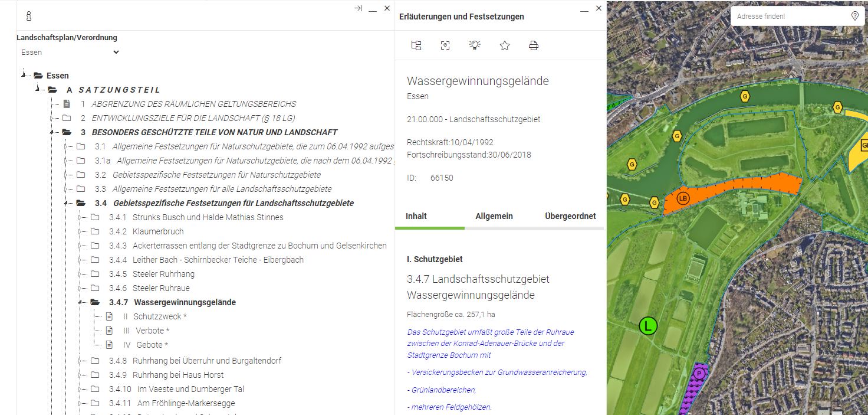Screen dimensions: 868x415
Task: Click the dock-right arrow icon of tree panel
Action: point(358,9)
